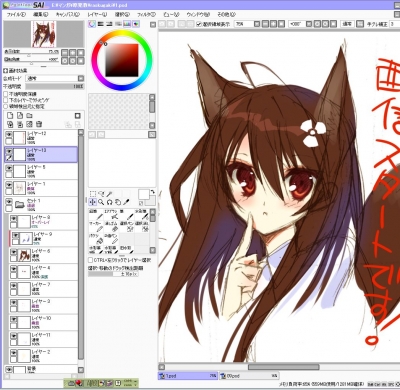400x390 pixels.
Task: Enable the 不透明度保護 checkbox
Action: click(x=5, y=94)
